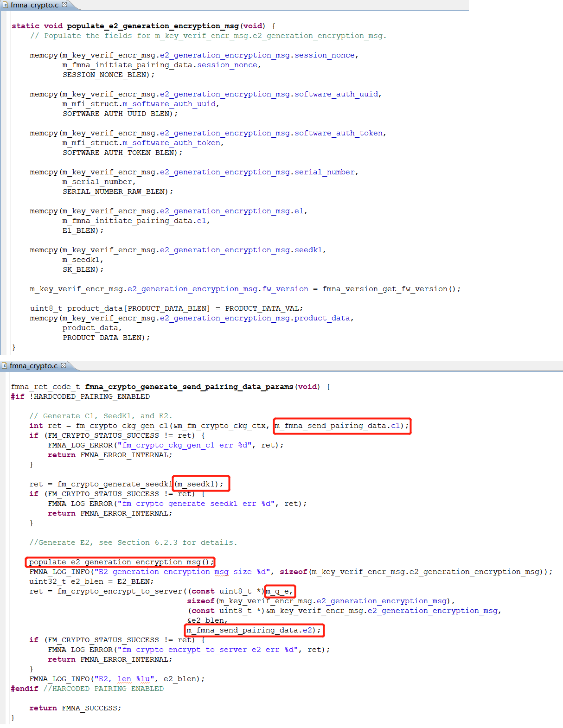Click m_mfi_struct.m_software_auth_uuid argument

pos(139,104)
